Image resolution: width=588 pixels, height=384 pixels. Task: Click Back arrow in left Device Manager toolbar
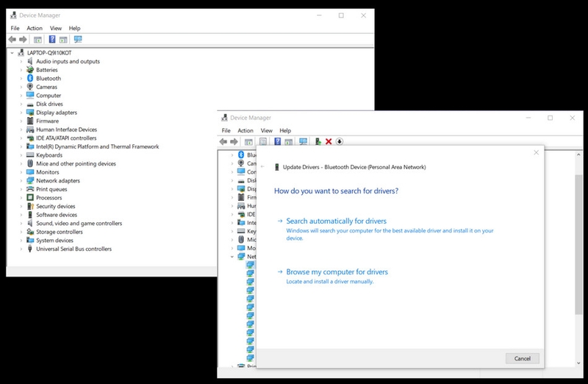[12, 40]
